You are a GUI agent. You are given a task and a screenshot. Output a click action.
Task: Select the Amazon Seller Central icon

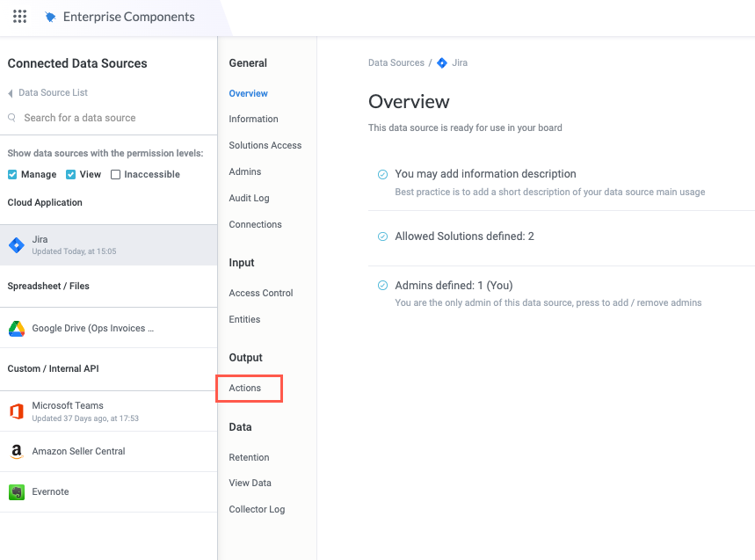point(16,452)
